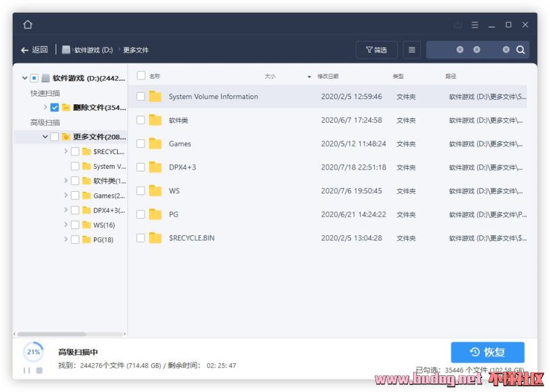Viewport: 550px width, 392px height.
Task: Toggle the select-all checkbox in header
Action: coord(141,76)
